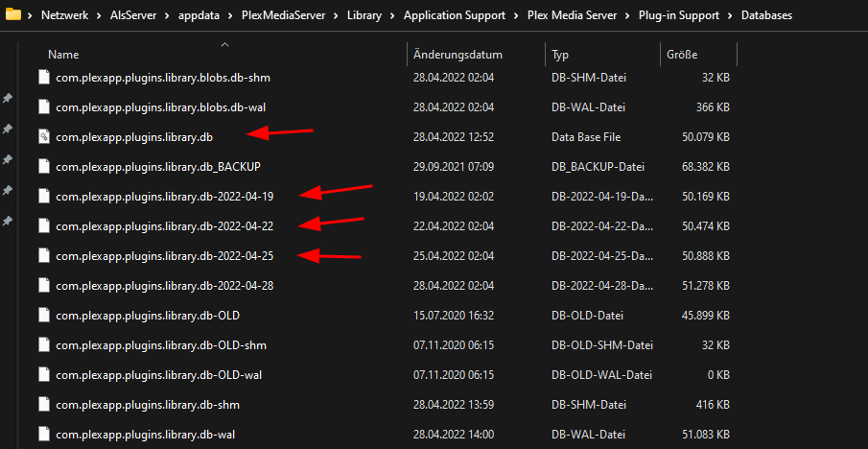Click the Data Base File icon of library.db
The image size is (868, 449).
tap(44, 137)
